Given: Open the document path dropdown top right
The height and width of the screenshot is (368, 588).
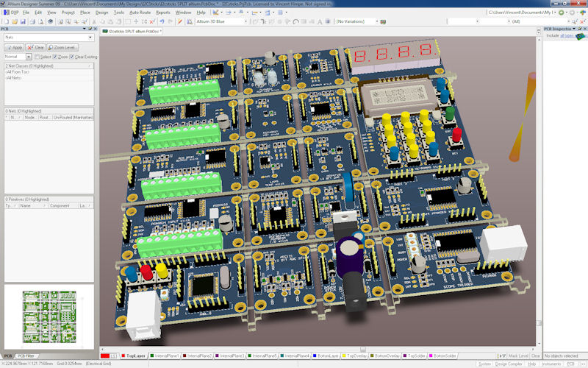Looking at the screenshot, I should [x=556, y=13].
